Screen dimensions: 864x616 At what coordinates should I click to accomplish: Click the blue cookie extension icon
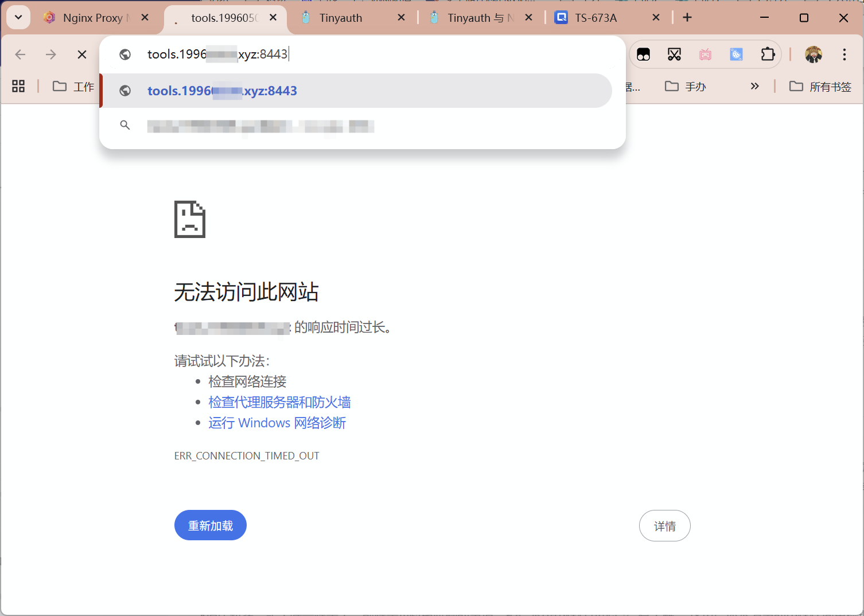pyautogui.click(x=736, y=54)
